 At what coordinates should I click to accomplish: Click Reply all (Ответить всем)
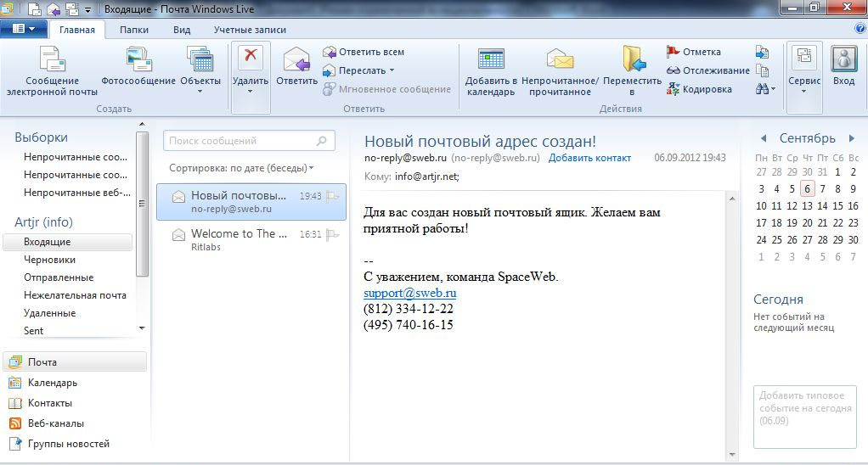[364, 52]
